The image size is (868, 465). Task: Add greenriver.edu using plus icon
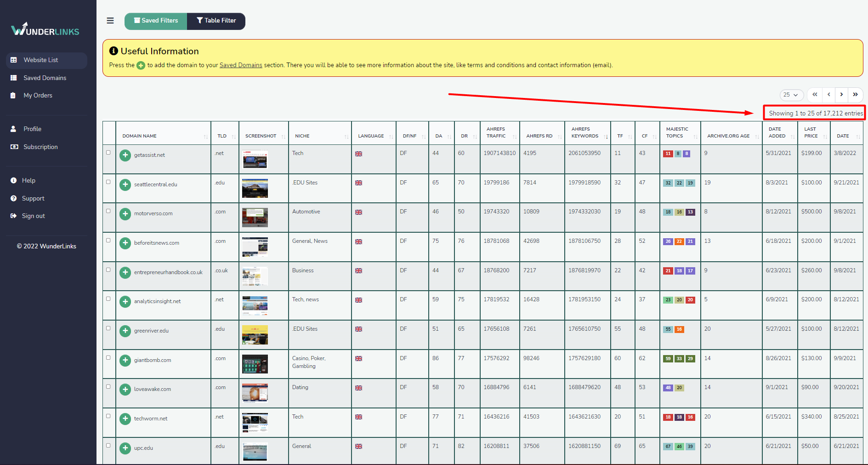tap(125, 331)
